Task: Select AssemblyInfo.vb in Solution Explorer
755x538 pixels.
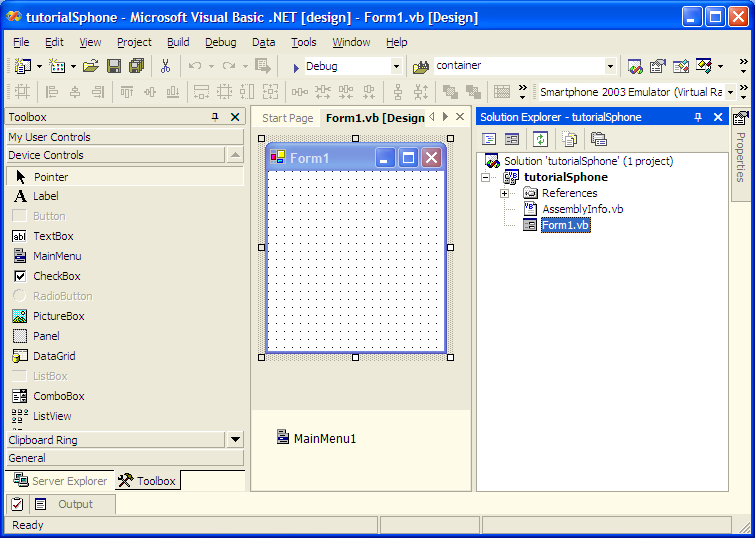Action: tap(582, 209)
